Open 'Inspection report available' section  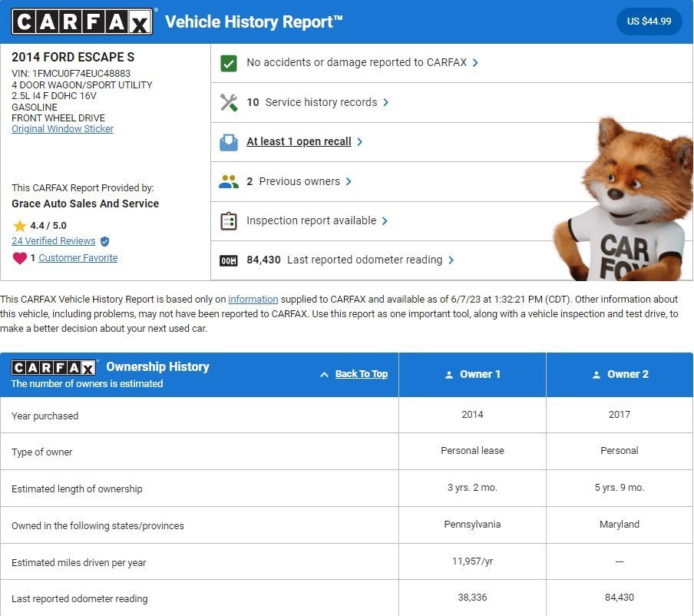311,220
